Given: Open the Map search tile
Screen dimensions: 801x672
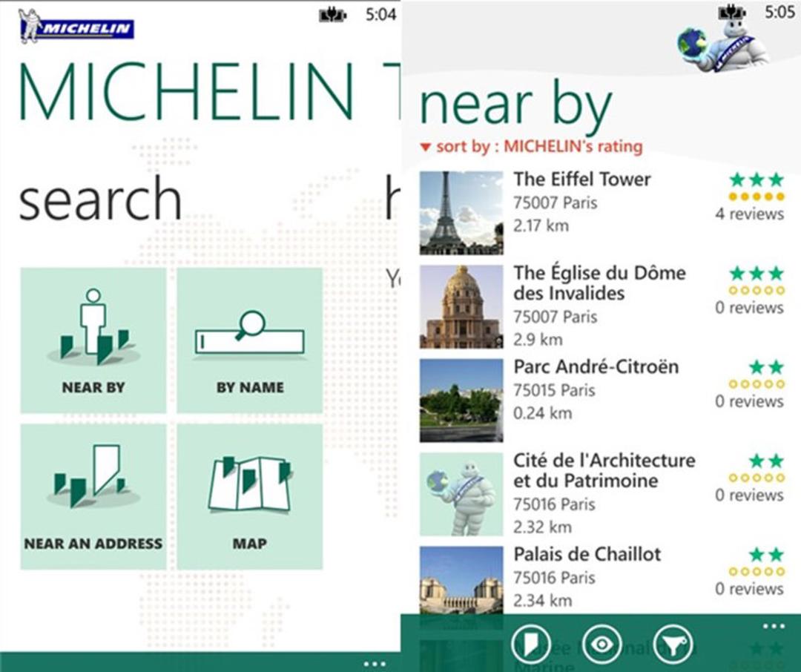Looking at the screenshot, I should [250, 497].
